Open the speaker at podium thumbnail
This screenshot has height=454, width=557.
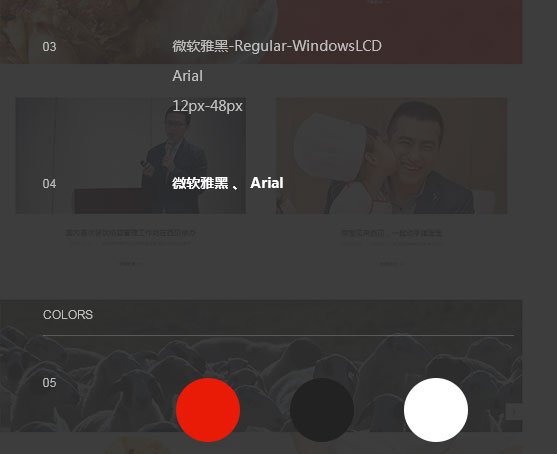click(131, 156)
